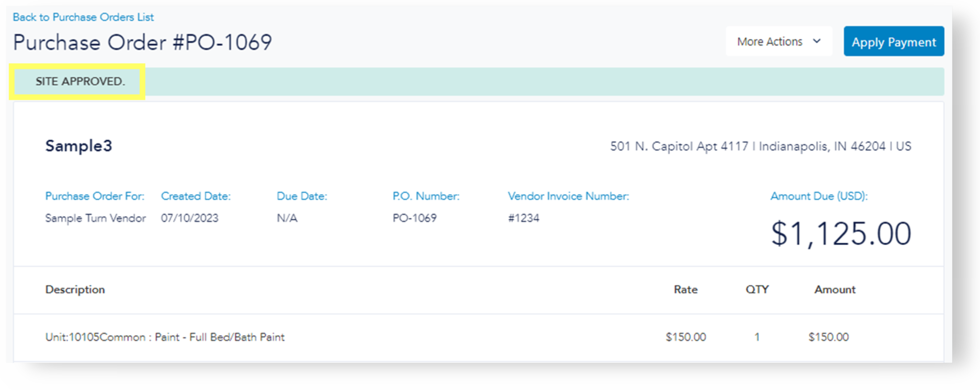Screen dimensions: 980x390
Task: Click Back to Purchase Orders List link
Action: 83,17
